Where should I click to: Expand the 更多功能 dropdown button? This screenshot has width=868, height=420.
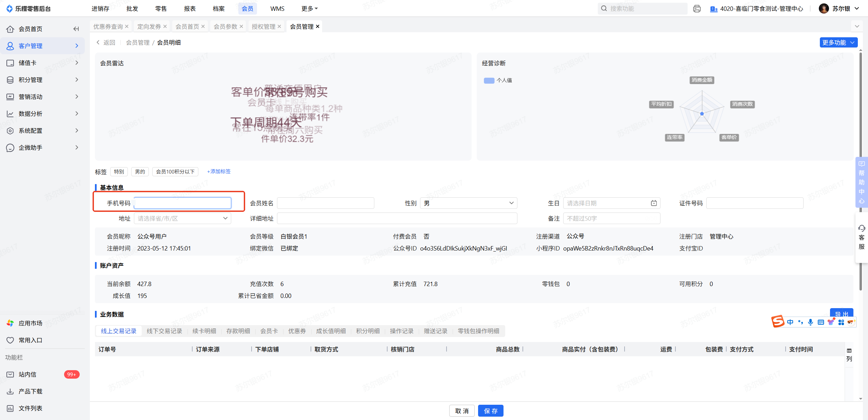pyautogui.click(x=838, y=42)
